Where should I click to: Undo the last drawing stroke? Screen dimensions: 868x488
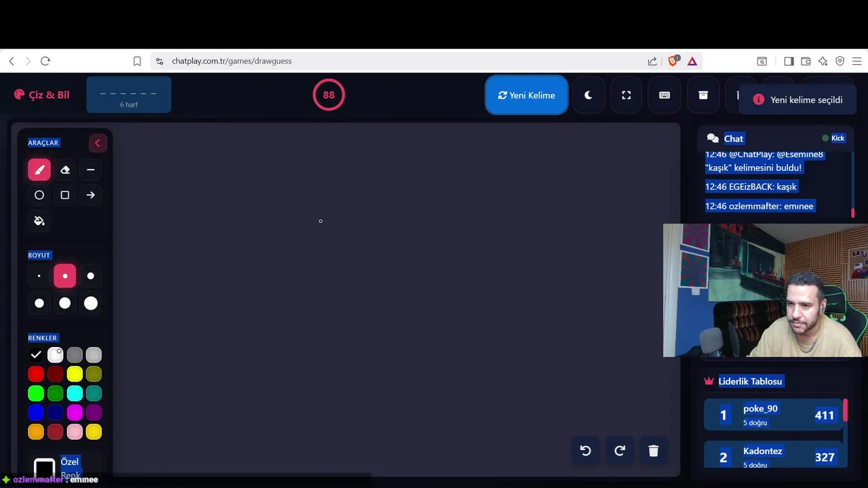click(x=586, y=451)
